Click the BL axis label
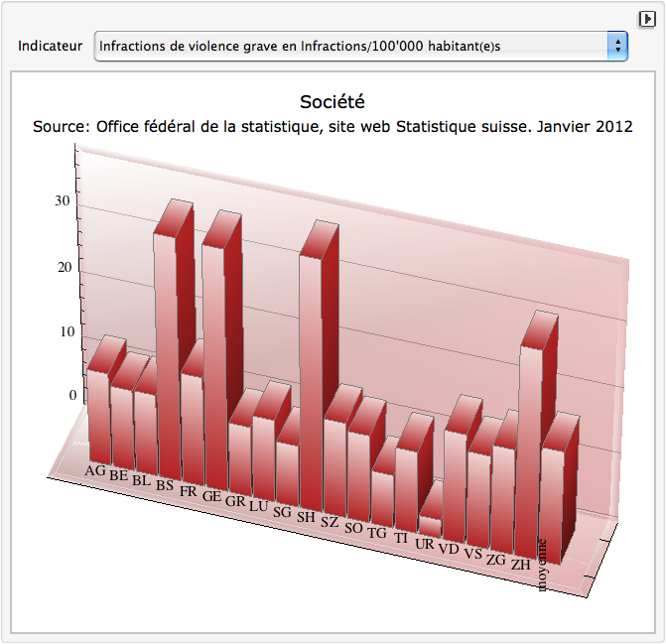The width and height of the screenshot is (666, 644). [x=142, y=480]
